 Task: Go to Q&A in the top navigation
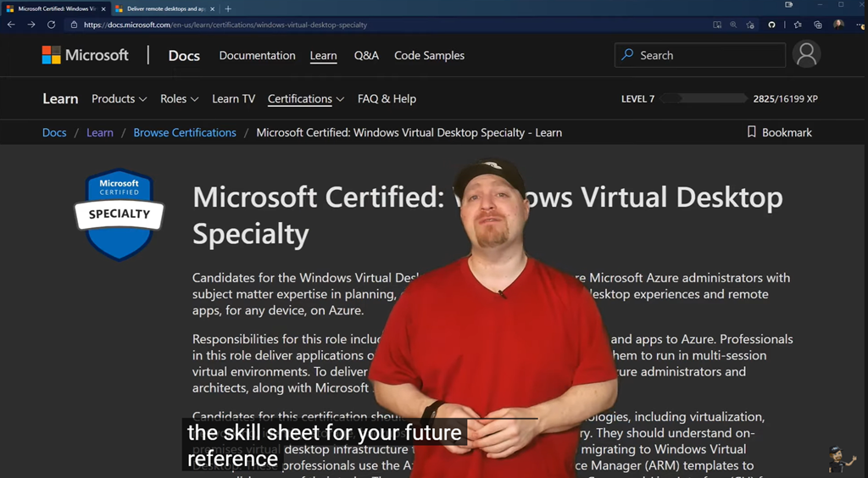click(x=366, y=55)
